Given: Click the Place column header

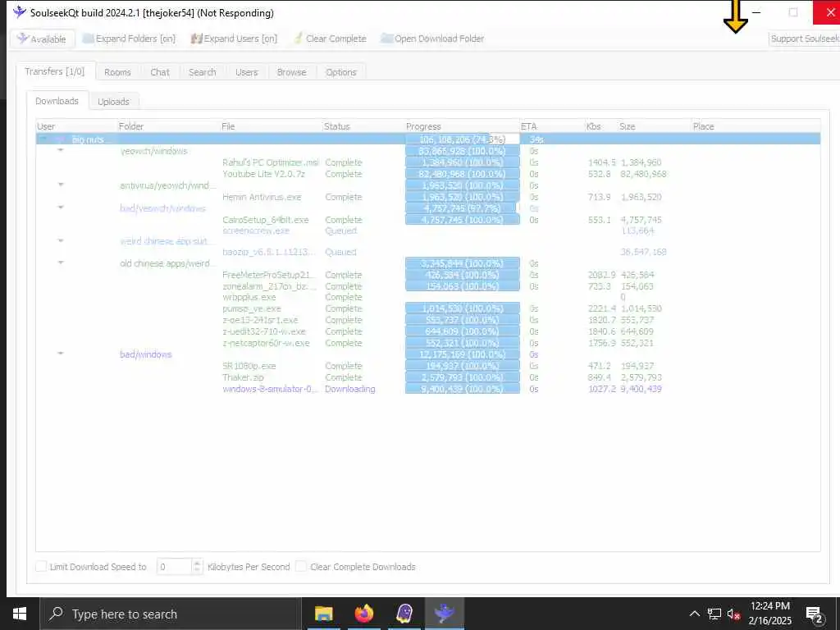Looking at the screenshot, I should tap(756, 126).
